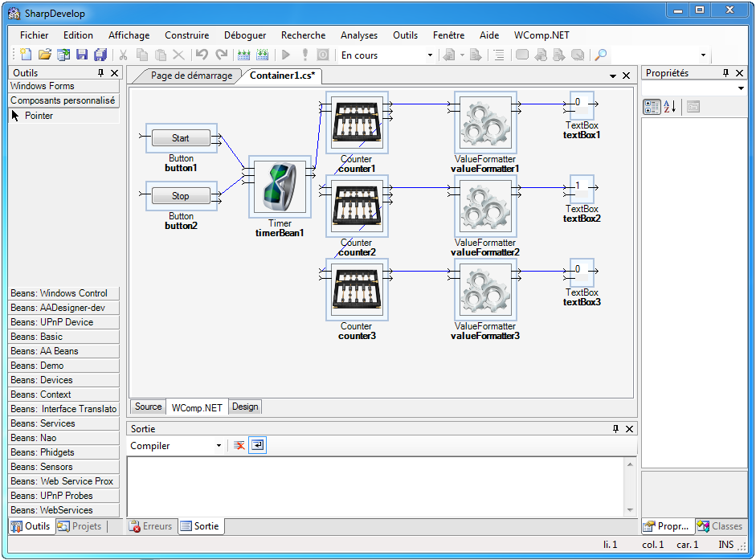Image resolution: width=756 pixels, height=560 pixels.
Task: Select the valueFormatter1 gears icon
Action: click(485, 123)
